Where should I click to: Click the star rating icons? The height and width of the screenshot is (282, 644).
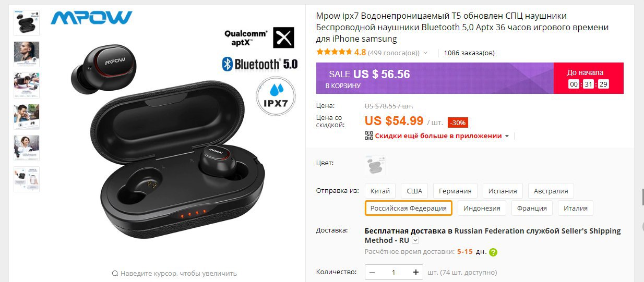click(334, 52)
